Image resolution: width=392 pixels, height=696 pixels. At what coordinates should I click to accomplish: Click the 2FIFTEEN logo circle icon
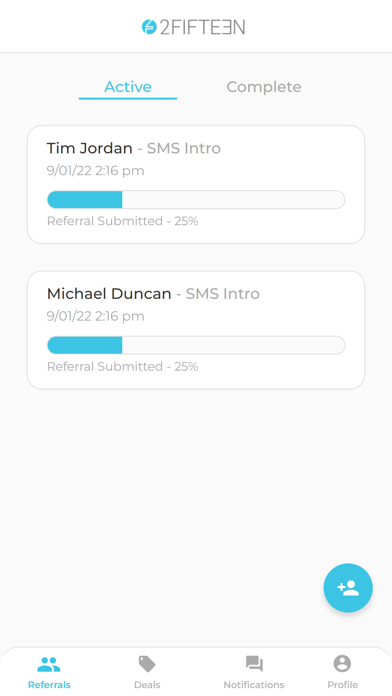pyautogui.click(x=149, y=27)
